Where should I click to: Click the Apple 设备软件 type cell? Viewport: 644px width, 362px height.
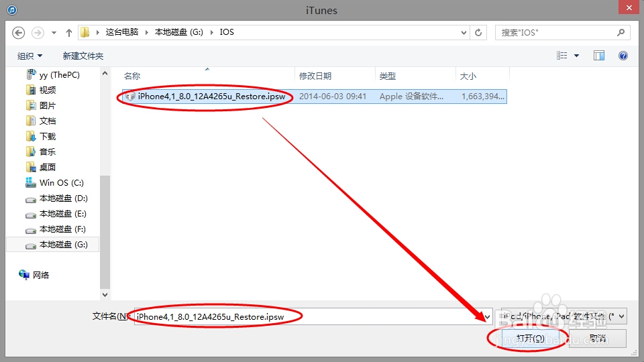411,97
